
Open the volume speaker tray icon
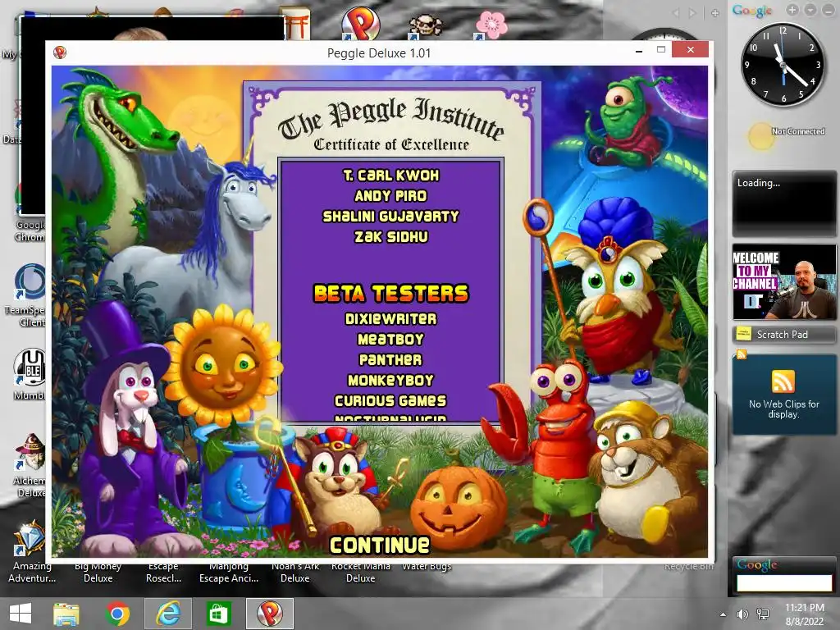[x=742, y=614]
